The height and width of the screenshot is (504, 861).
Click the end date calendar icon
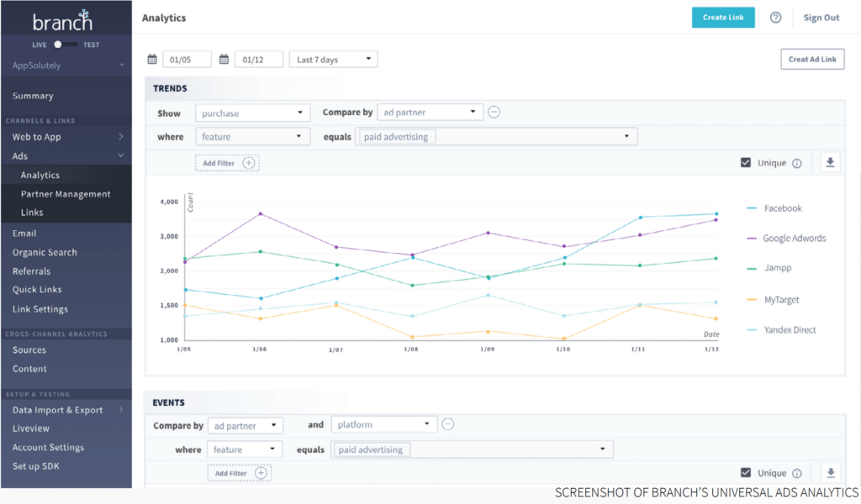(224, 60)
